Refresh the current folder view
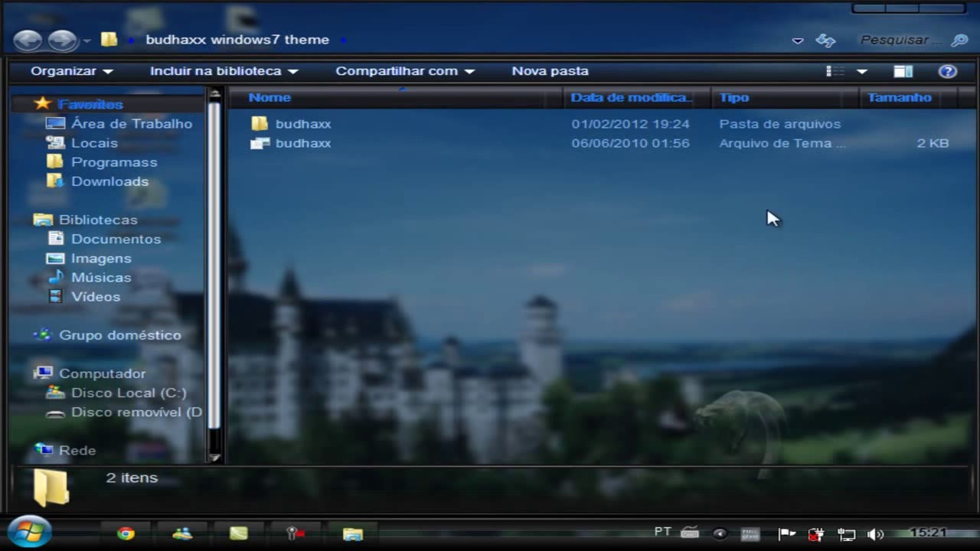The width and height of the screenshot is (980, 551). point(825,41)
